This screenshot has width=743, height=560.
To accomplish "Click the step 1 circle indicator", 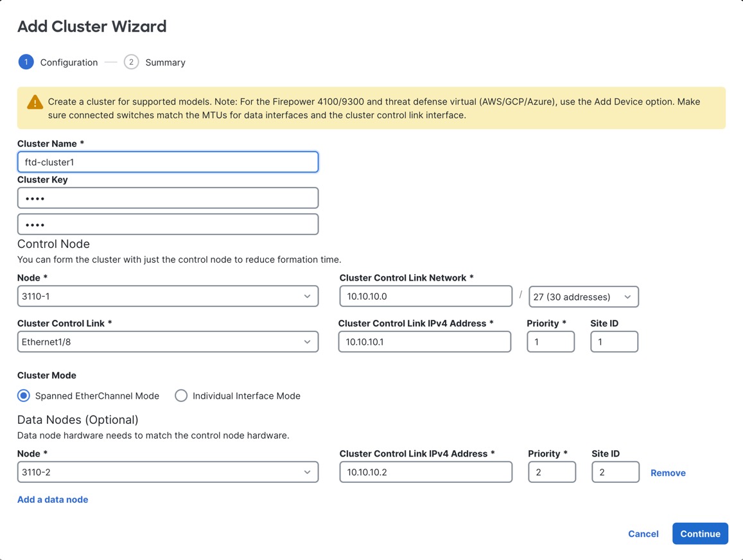I will pos(26,62).
